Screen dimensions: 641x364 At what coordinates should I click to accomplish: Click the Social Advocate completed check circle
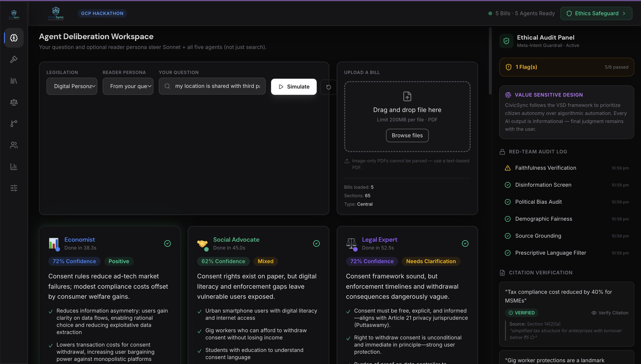click(316, 243)
